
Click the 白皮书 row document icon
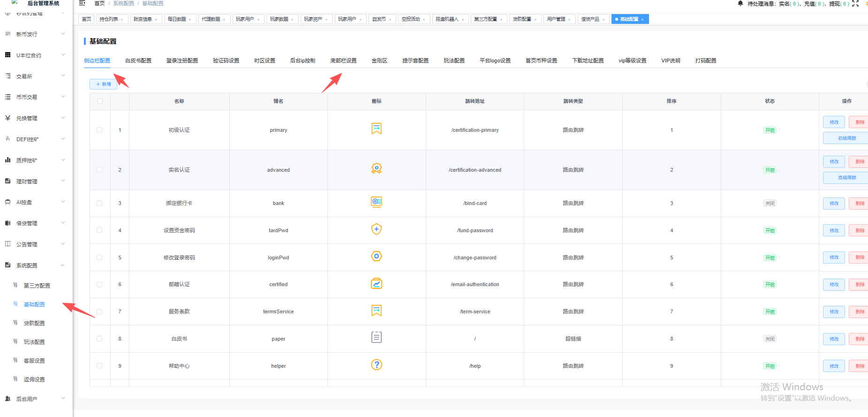(377, 337)
